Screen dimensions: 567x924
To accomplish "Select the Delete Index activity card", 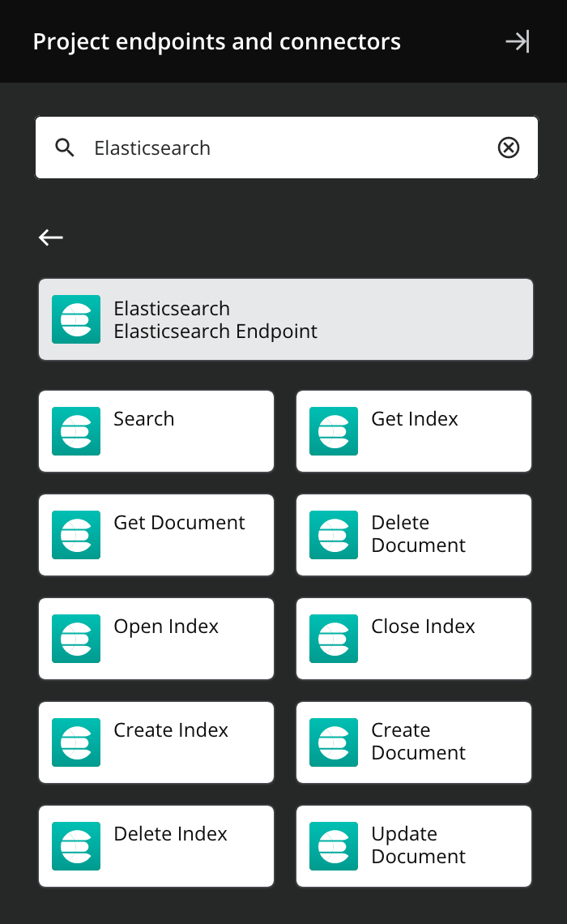I will coord(156,846).
